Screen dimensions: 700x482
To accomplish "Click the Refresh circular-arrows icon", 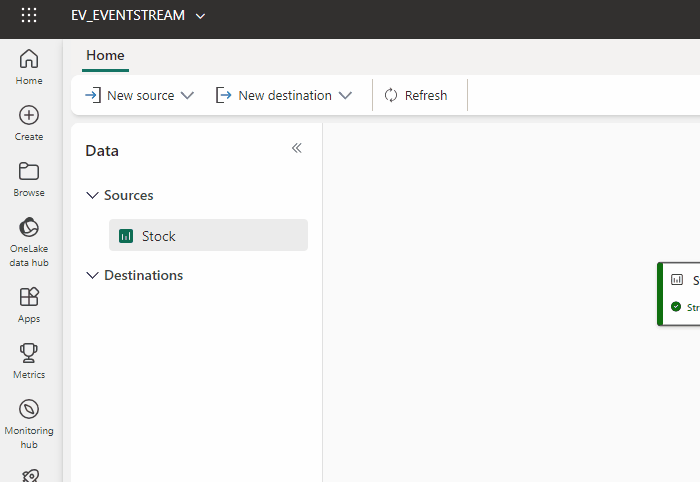I will (x=391, y=95).
